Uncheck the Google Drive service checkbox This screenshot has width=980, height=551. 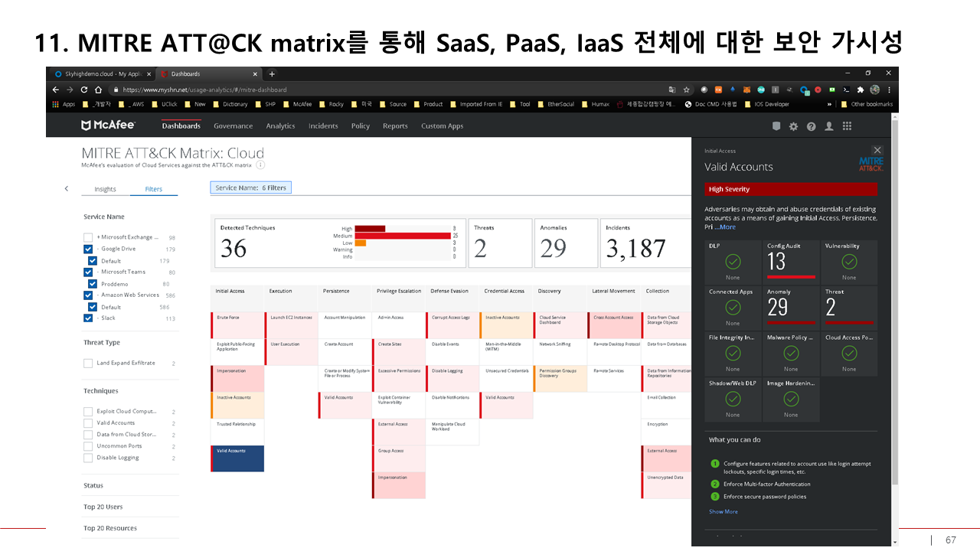tap(88, 249)
